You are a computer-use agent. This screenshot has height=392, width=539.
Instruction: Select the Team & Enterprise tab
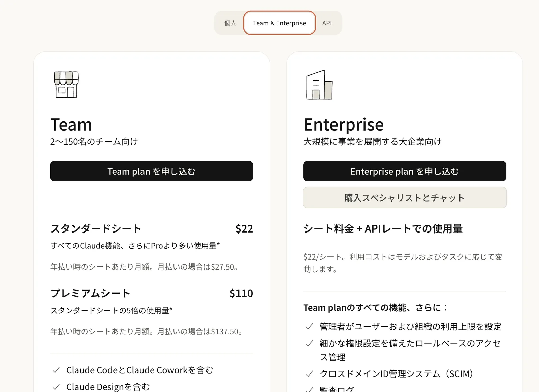point(280,23)
